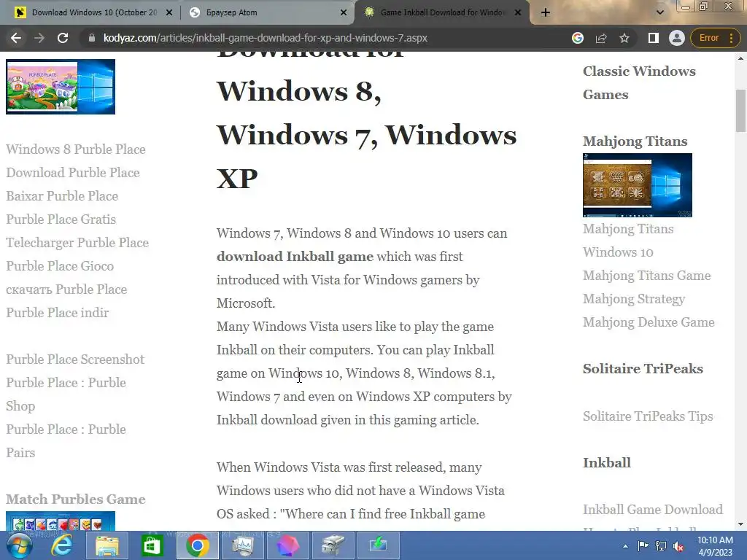Open the green arrow download taskbar app
747x560 pixels.
379,545
